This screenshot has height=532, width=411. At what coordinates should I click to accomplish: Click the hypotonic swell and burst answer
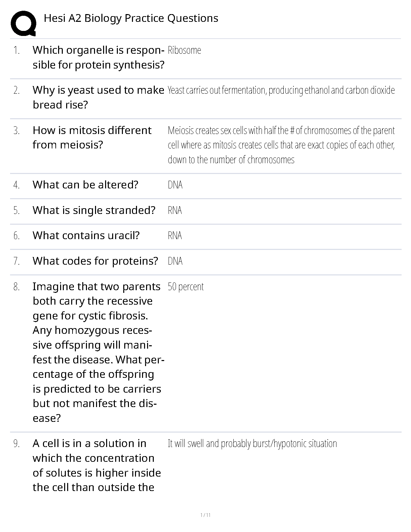pyautogui.click(x=252, y=444)
